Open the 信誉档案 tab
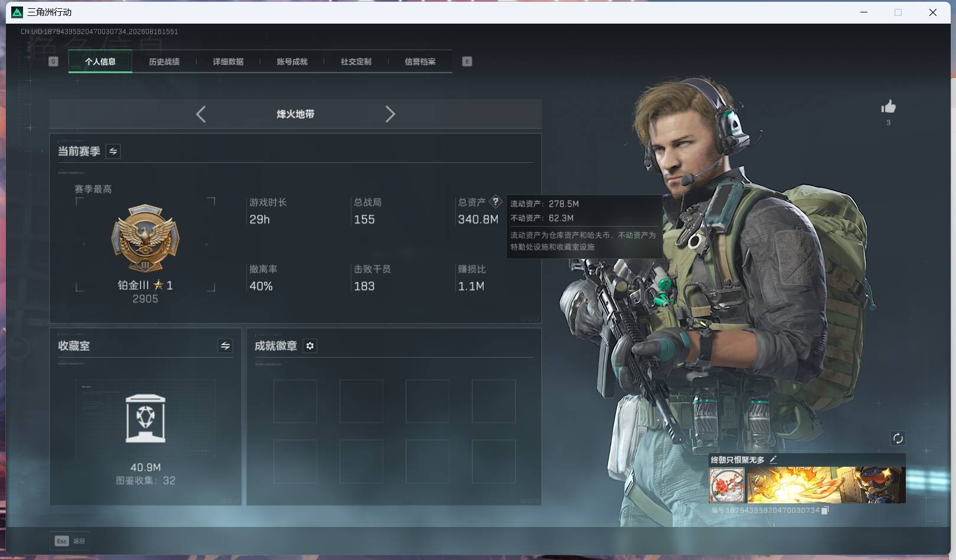Screen dimensions: 956x560 pos(420,61)
